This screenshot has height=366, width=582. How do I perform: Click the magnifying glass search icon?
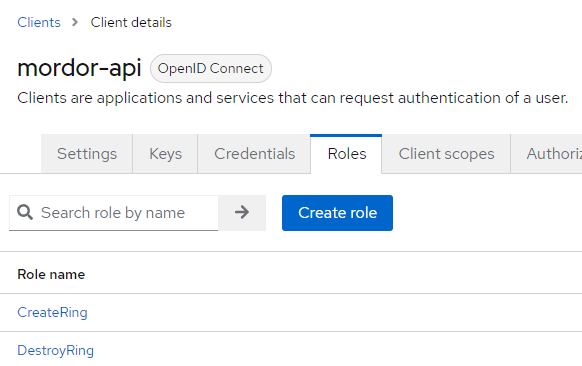click(x=25, y=213)
